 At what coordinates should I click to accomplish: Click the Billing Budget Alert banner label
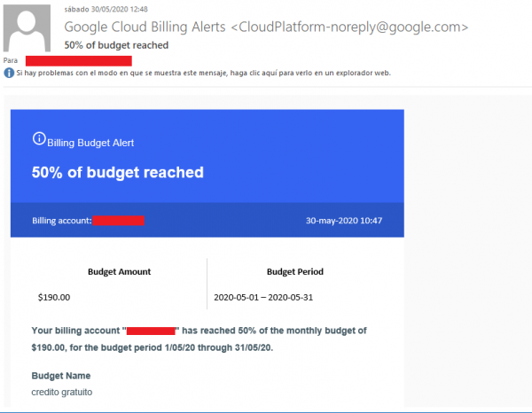(90, 143)
